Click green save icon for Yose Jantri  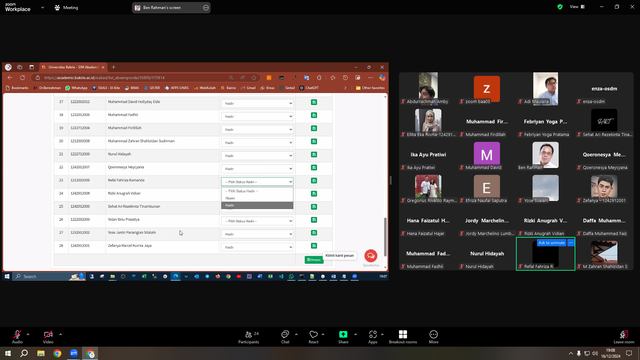coord(314,233)
